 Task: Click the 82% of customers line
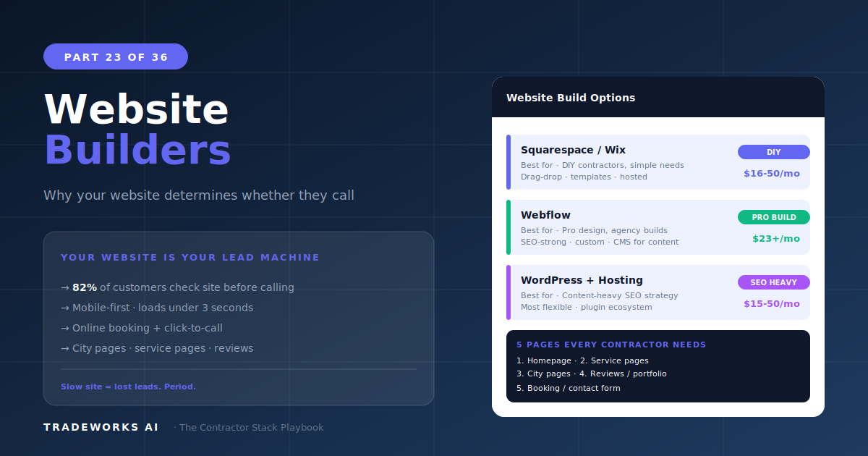click(x=177, y=287)
